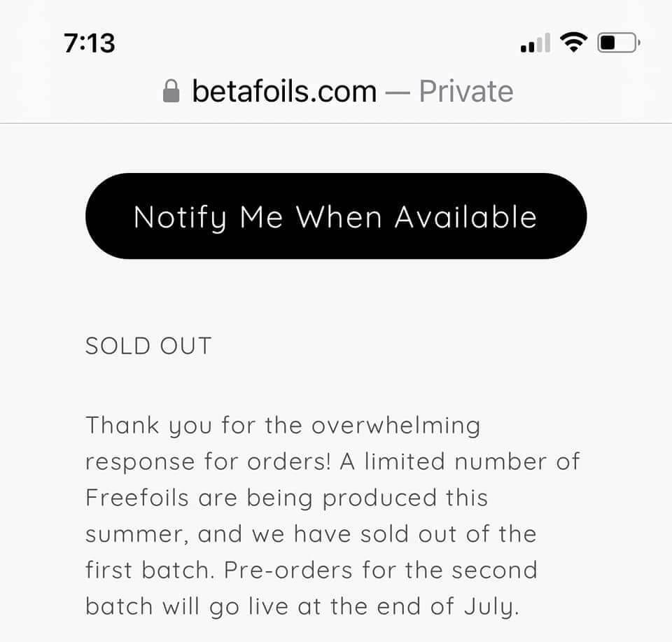Tap the word "Freefoils" in the paragraph
Image resolution: width=672 pixels, height=642 pixels.
point(137,498)
